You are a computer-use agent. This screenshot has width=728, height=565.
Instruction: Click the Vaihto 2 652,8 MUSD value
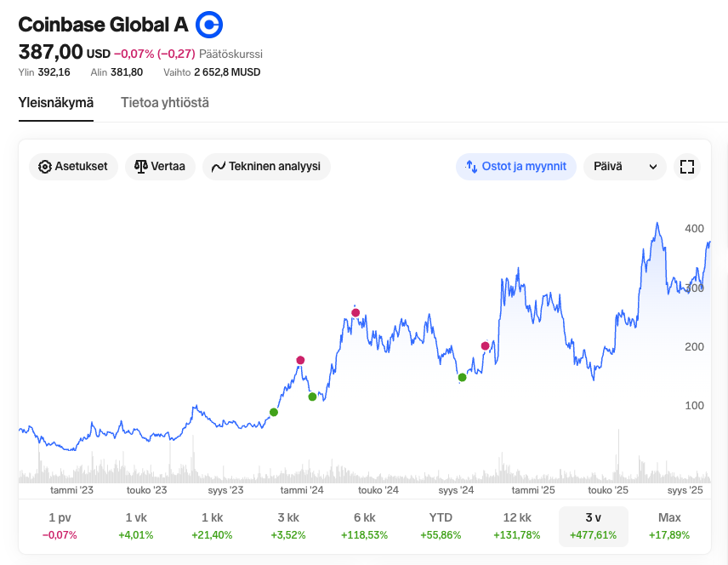click(x=227, y=72)
